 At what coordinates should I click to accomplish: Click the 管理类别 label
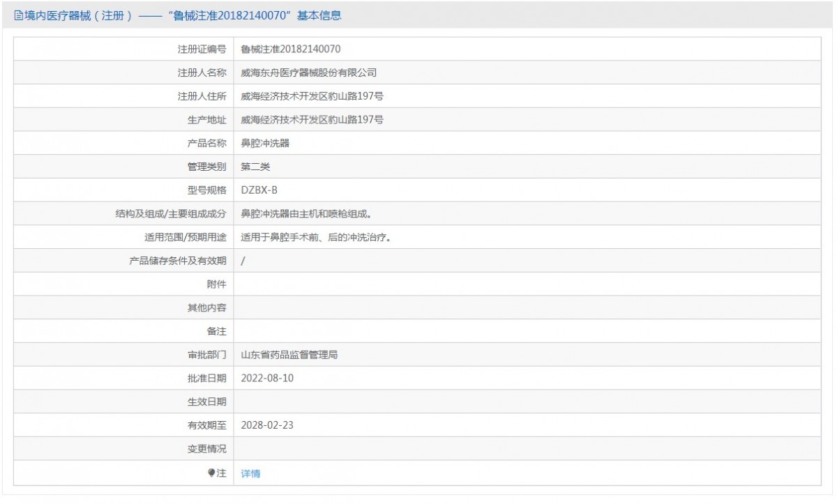click(207, 167)
